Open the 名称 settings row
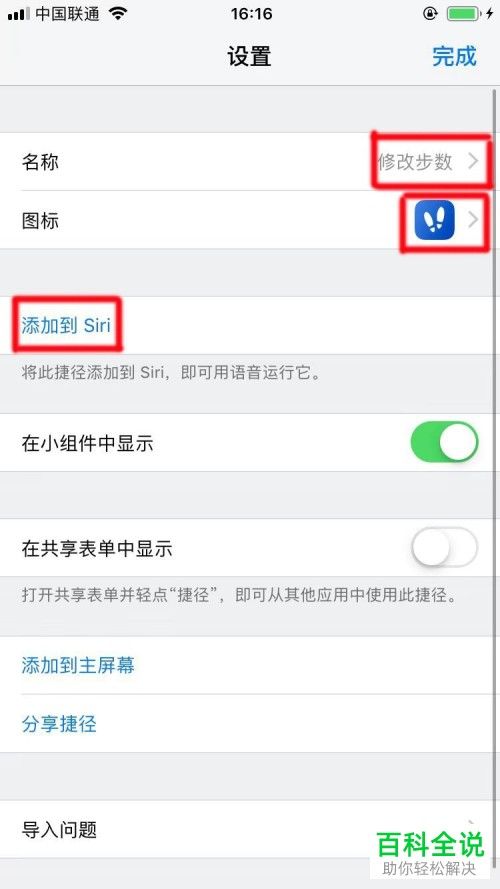500x889 pixels. click(250, 162)
